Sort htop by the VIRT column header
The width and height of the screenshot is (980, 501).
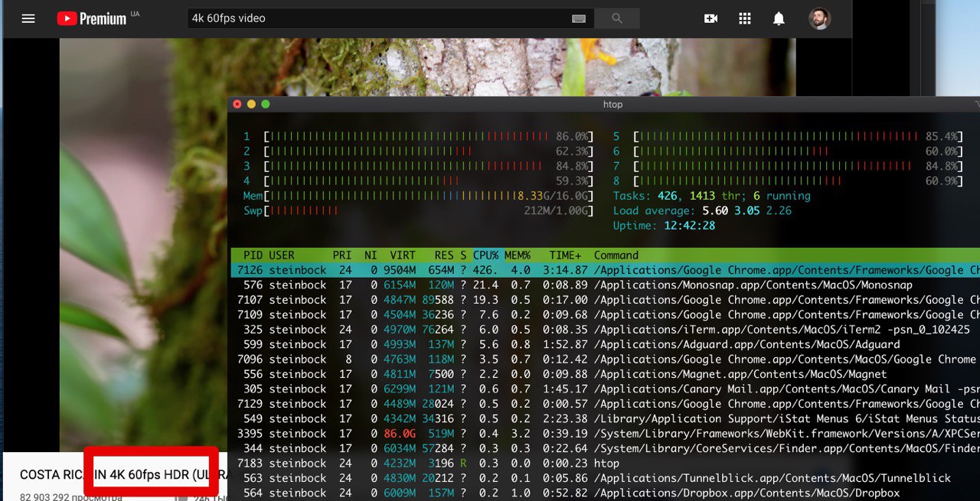[403, 255]
